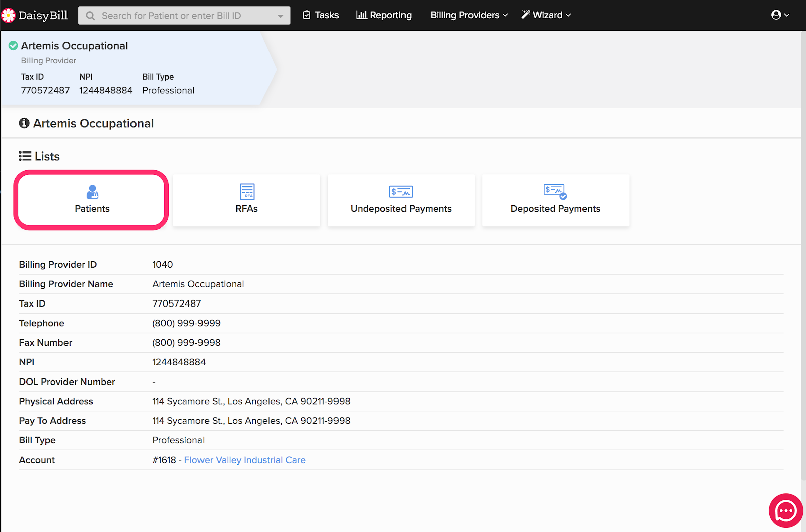The height and width of the screenshot is (532, 806).
Task: Click the Billing Provider Name value
Action: point(198,284)
